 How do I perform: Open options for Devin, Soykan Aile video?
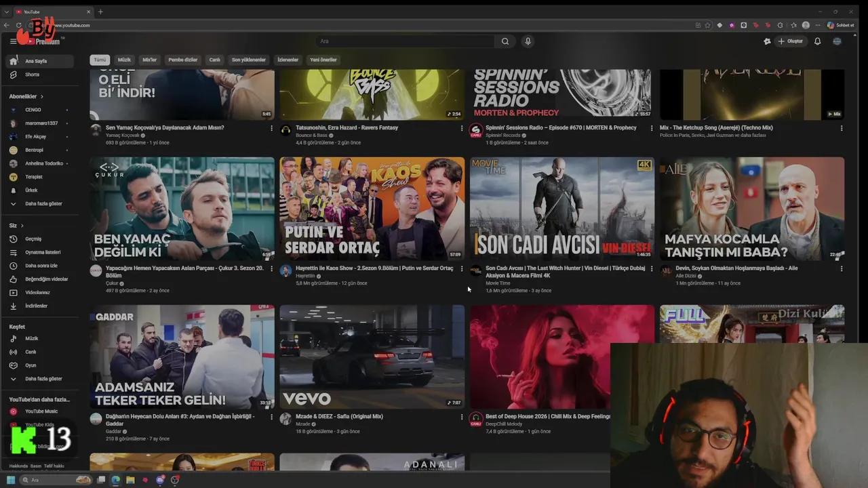point(842,269)
